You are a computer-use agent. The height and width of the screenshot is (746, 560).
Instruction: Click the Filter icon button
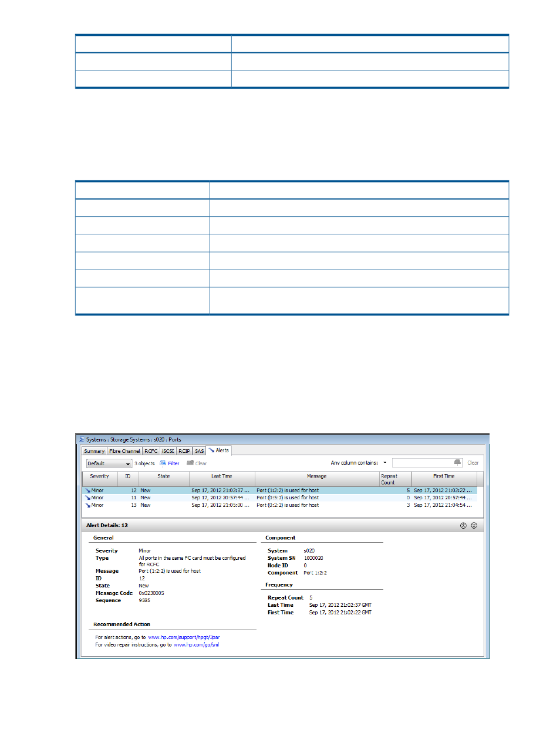169,463
